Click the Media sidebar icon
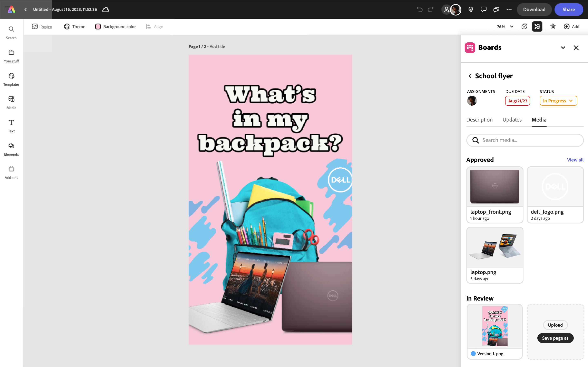The height and width of the screenshot is (367, 588). 11,102
